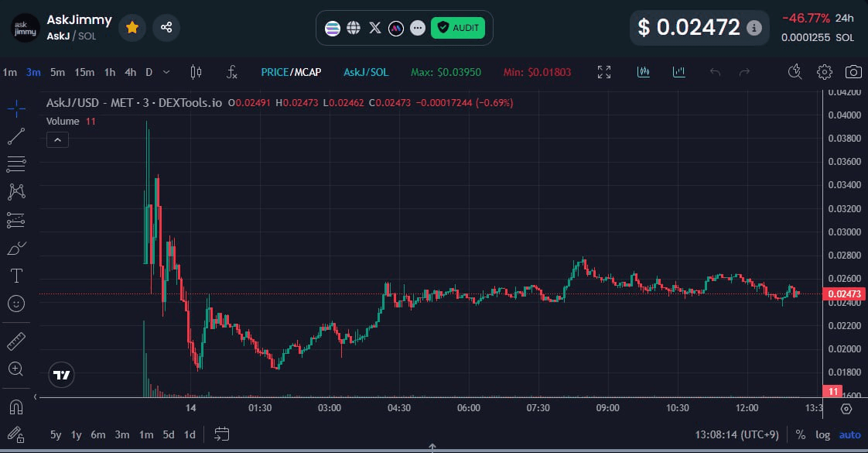Switch chart to MCAP view

307,73
